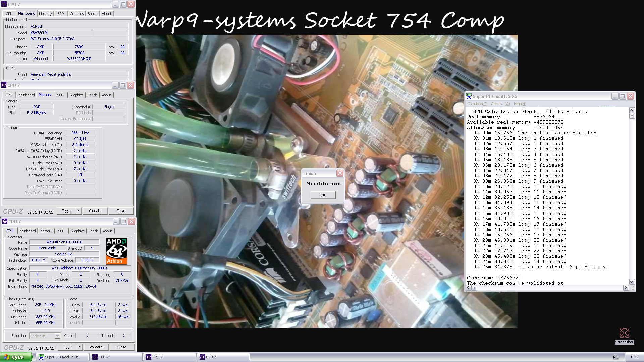Open Memory tab in top Mainboard CPU-Z window
The image size is (644, 362).
point(45,14)
